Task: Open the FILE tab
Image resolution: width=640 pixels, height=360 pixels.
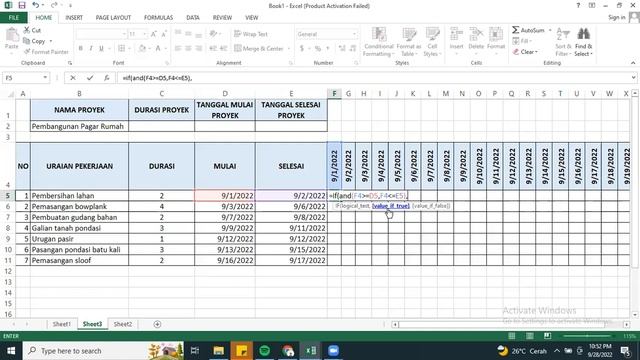Action: click(13, 18)
